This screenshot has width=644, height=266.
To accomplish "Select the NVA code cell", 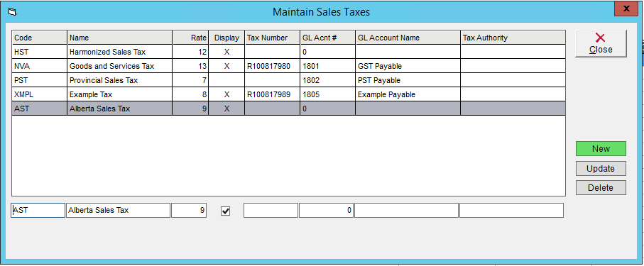I will click(x=40, y=66).
